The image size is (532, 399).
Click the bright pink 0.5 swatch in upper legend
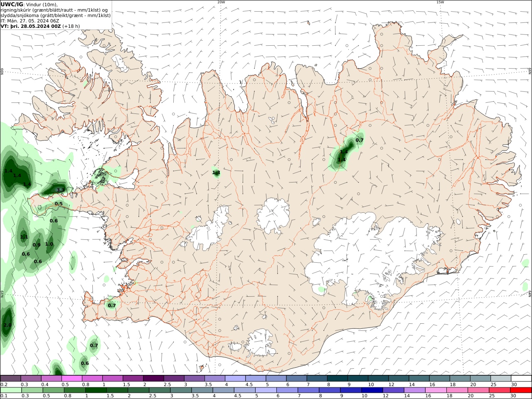click(x=72, y=378)
